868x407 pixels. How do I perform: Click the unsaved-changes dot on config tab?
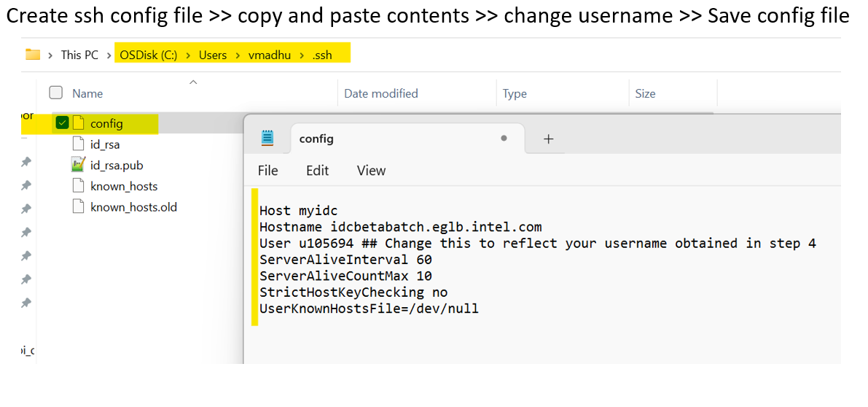tap(504, 139)
